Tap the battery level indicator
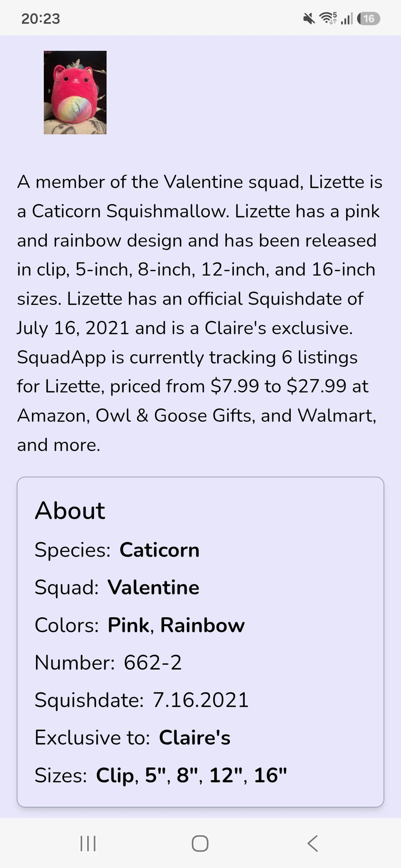This screenshot has height=868, width=401. tap(368, 18)
